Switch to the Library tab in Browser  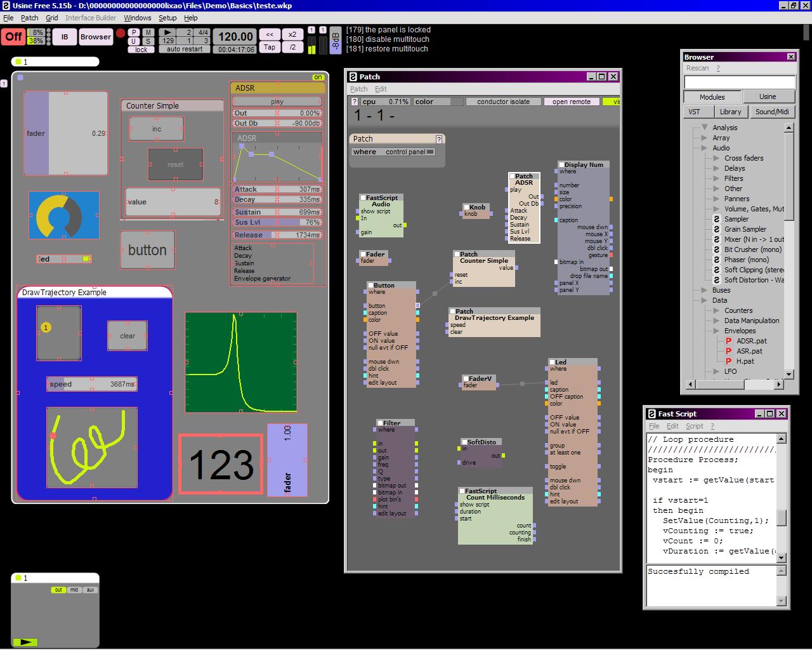click(730, 112)
